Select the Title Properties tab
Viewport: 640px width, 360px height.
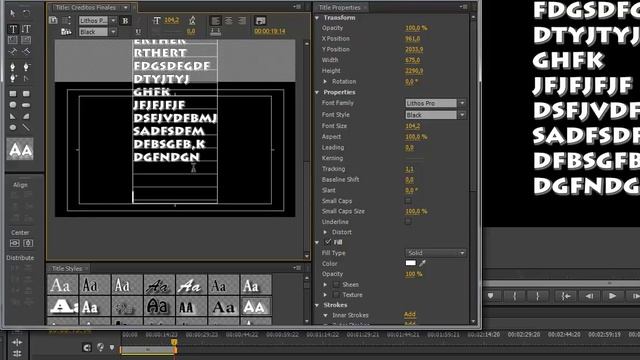point(340,7)
